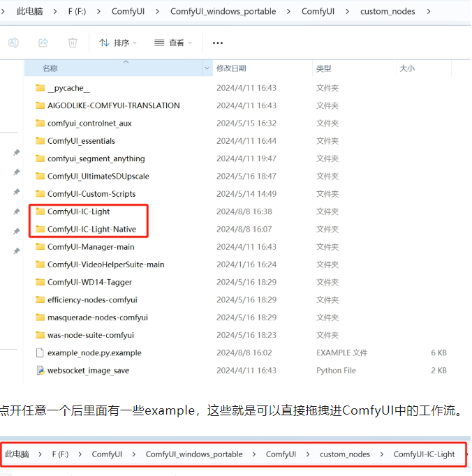Click the Share toolbar icon
472x476 pixels.
click(x=43, y=43)
